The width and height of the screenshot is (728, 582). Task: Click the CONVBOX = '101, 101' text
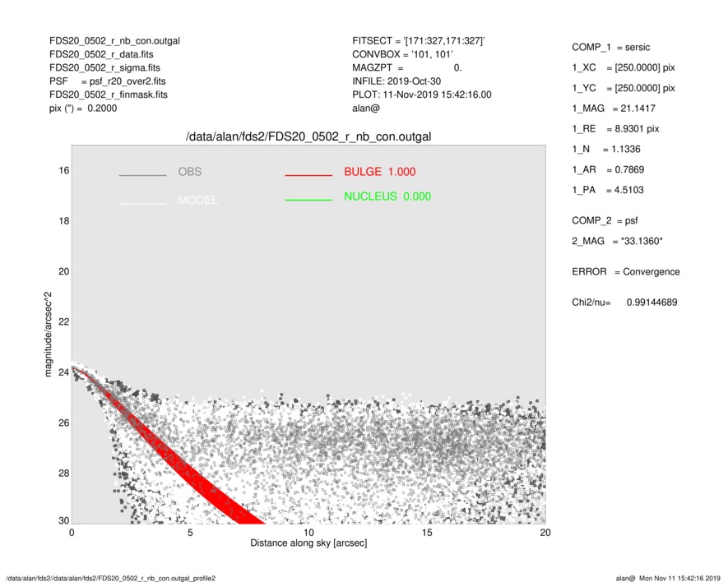click(402, 54)
